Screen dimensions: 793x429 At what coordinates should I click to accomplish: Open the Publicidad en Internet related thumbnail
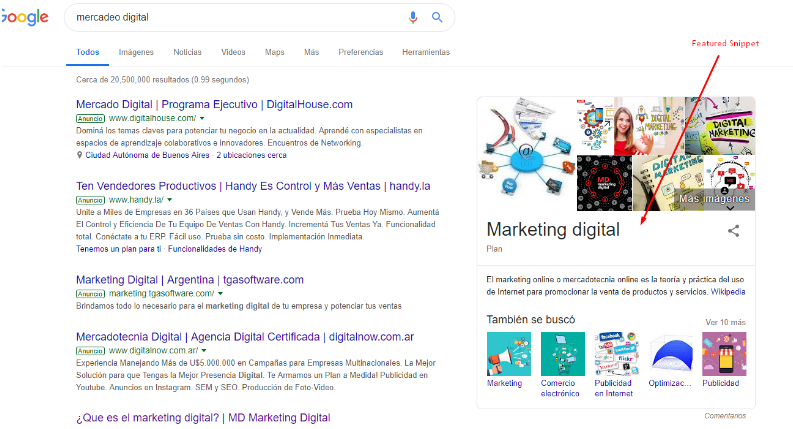[x=616, y=354]
